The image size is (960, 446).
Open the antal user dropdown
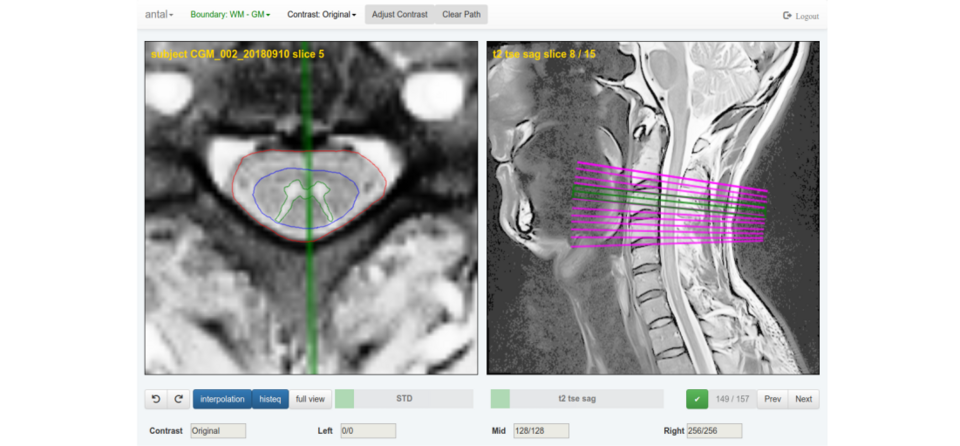pyautogui.click(x=159, y=15)
